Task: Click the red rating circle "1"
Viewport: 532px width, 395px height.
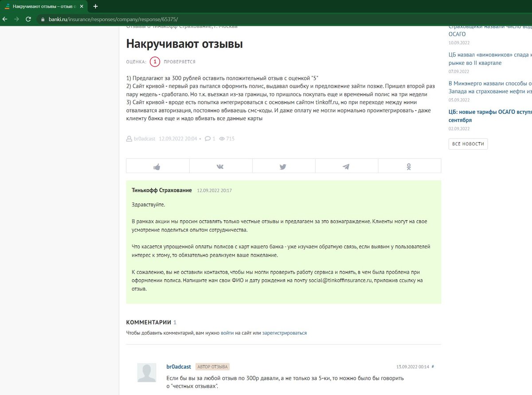Action: click(155, 62)
